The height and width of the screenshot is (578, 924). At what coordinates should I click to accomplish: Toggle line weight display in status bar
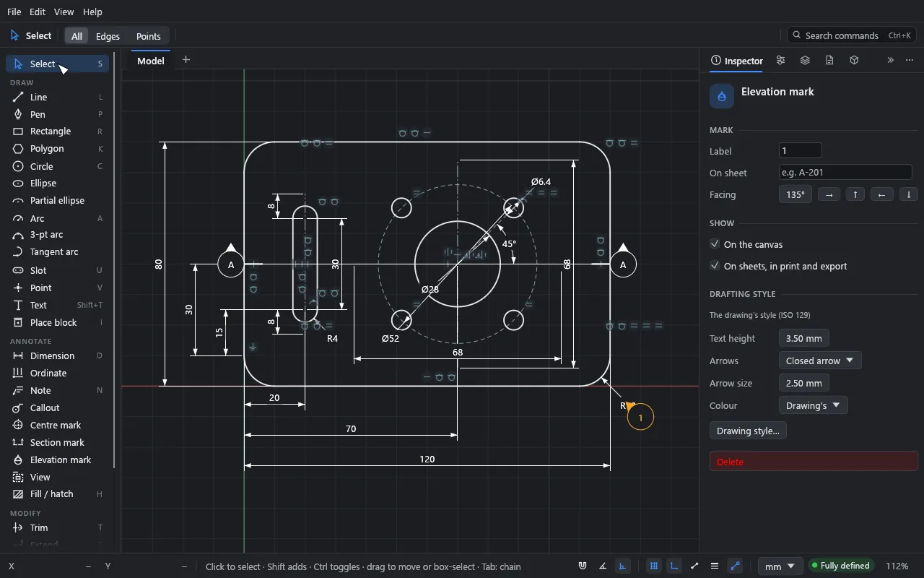pos(715,566)
